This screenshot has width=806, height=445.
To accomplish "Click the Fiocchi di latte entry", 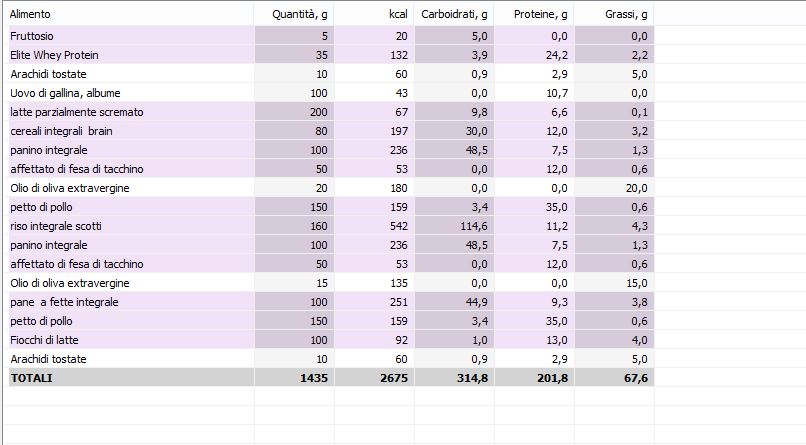I will [45, 340].
